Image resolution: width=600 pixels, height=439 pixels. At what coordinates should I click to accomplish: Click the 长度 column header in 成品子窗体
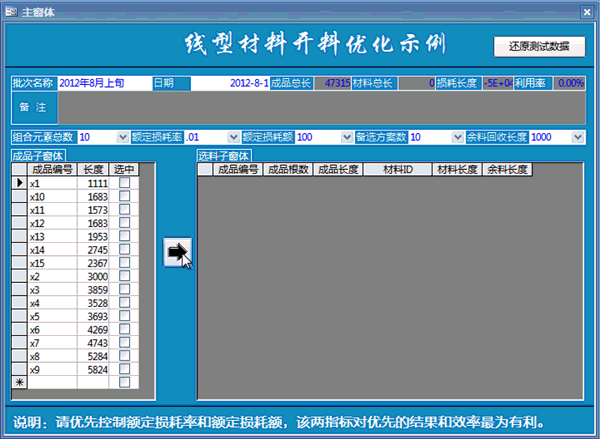point(93,169)
